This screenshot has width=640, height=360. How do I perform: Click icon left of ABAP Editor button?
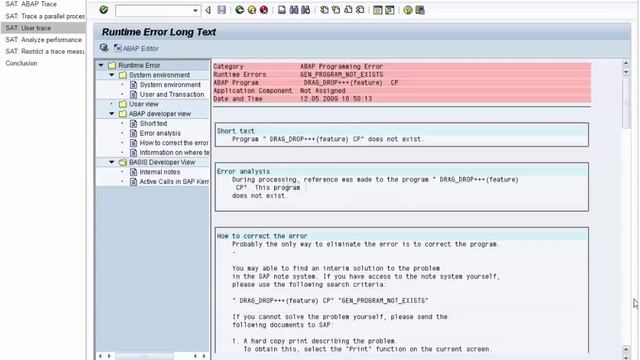point(104,48)
